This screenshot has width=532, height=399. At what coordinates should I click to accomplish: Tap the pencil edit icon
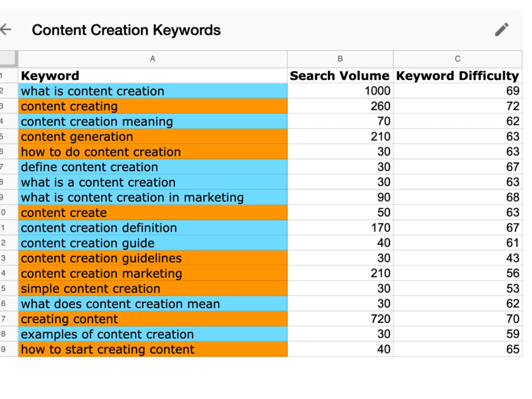coord(502,29)
